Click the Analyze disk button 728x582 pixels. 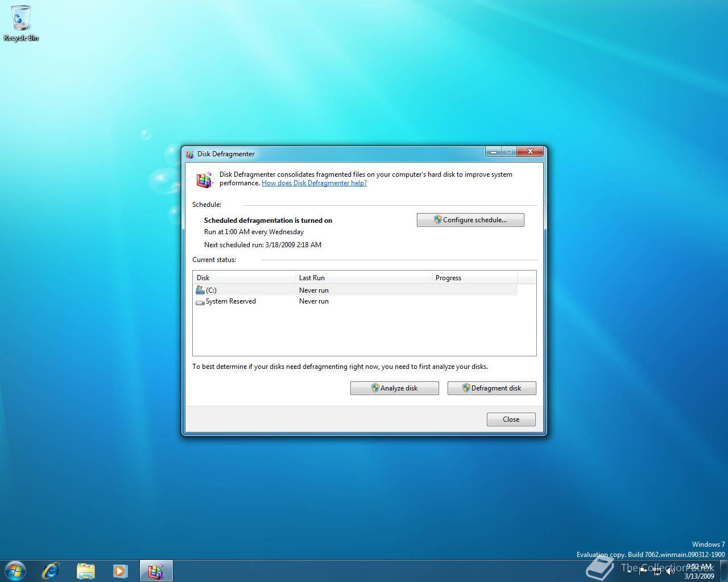(395, 388)
